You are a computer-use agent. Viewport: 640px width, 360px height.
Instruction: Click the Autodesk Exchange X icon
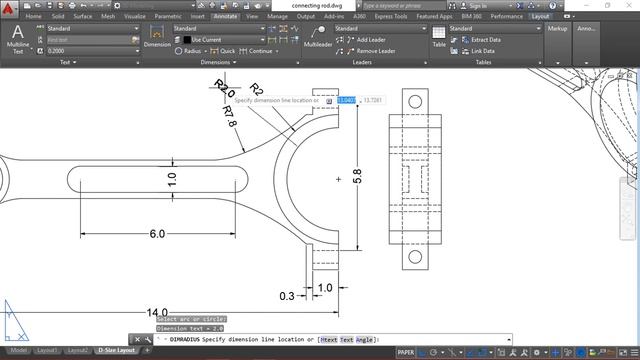[520, 5]
